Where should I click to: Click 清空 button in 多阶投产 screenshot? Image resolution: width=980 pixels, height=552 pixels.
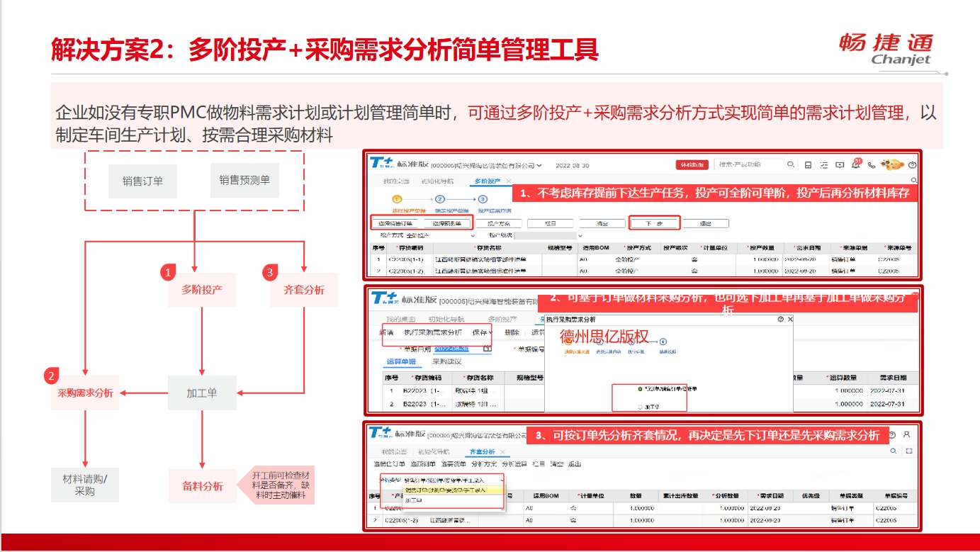pos(603,223)
